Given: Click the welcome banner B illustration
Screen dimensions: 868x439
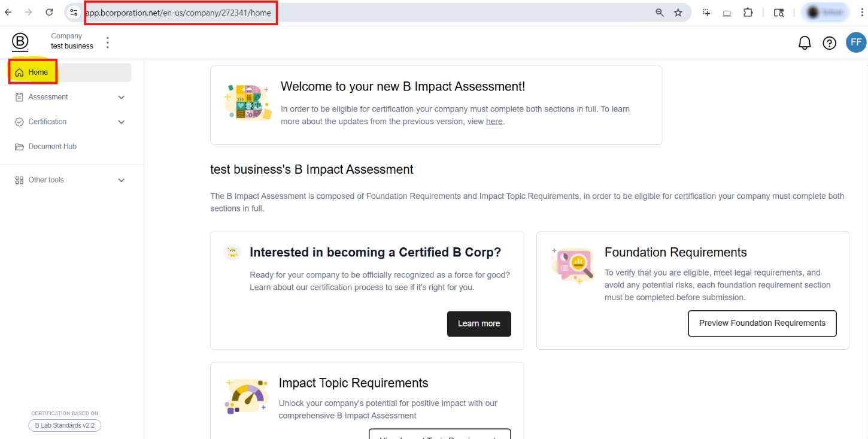Looking at the screenshot, I should (x=247, y=102).
